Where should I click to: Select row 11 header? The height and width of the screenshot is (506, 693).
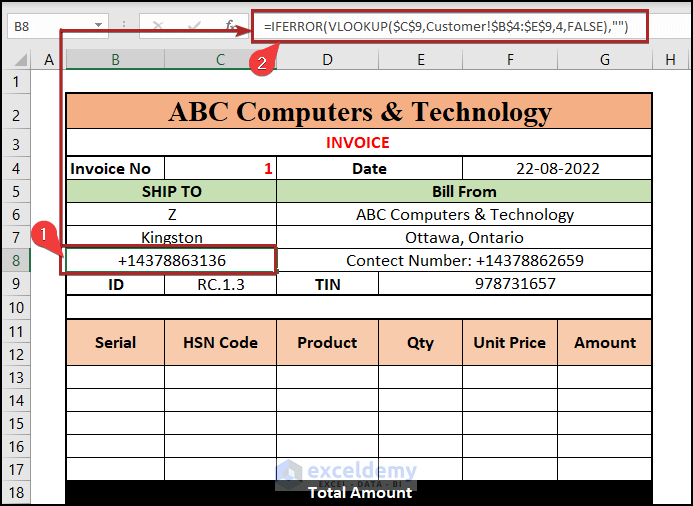16,331
